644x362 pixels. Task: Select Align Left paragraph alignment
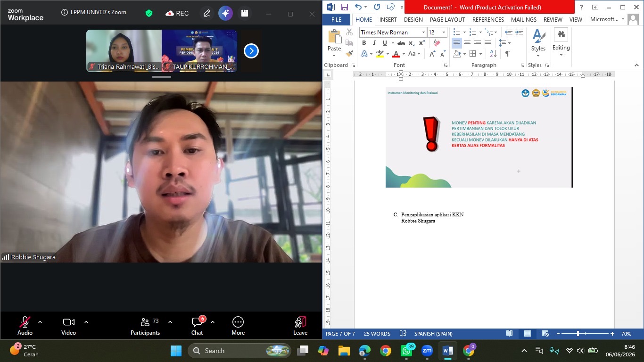click(x=457, y=43)
